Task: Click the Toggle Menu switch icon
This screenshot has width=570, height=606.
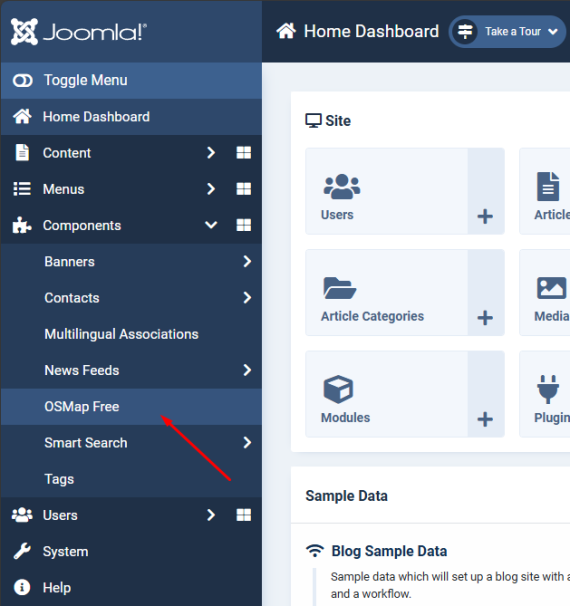Action: tap(23, 80)
